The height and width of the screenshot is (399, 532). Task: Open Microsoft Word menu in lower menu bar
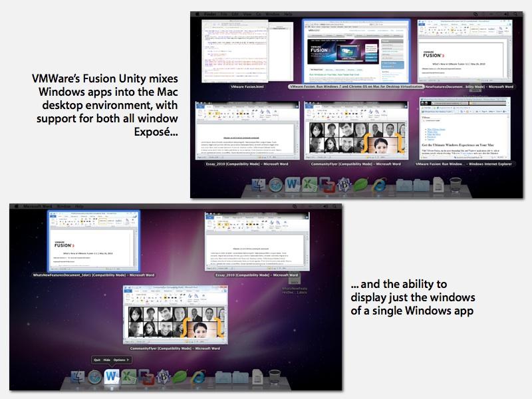[x=38, y=206]
